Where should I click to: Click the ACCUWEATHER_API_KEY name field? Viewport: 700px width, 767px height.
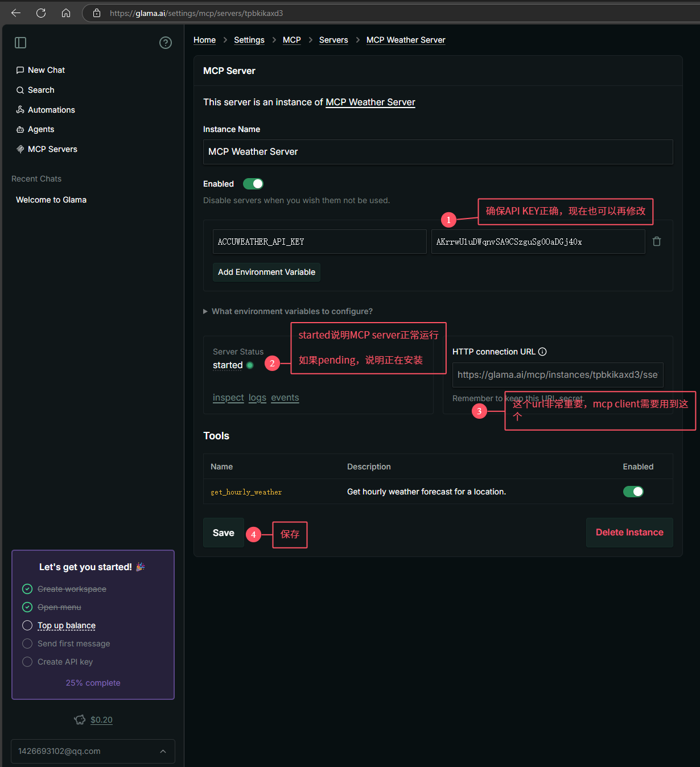point(320,241)
